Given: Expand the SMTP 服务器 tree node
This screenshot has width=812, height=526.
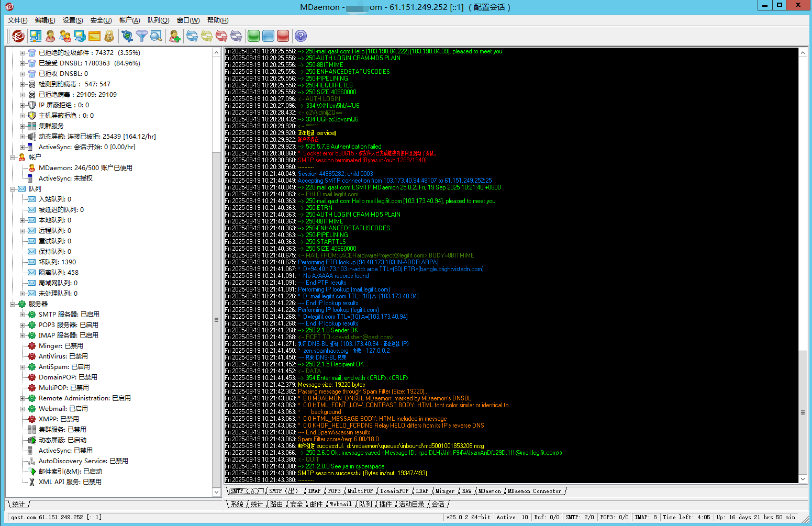Looking at the screenshot, I should pyautogui.click(x=22, y=315).
